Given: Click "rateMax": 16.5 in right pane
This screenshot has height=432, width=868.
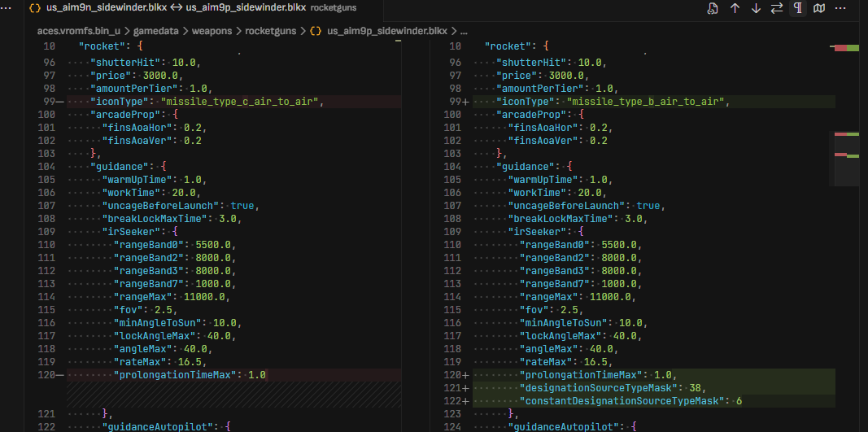Looking at the screenshot, I should point(567,362).
